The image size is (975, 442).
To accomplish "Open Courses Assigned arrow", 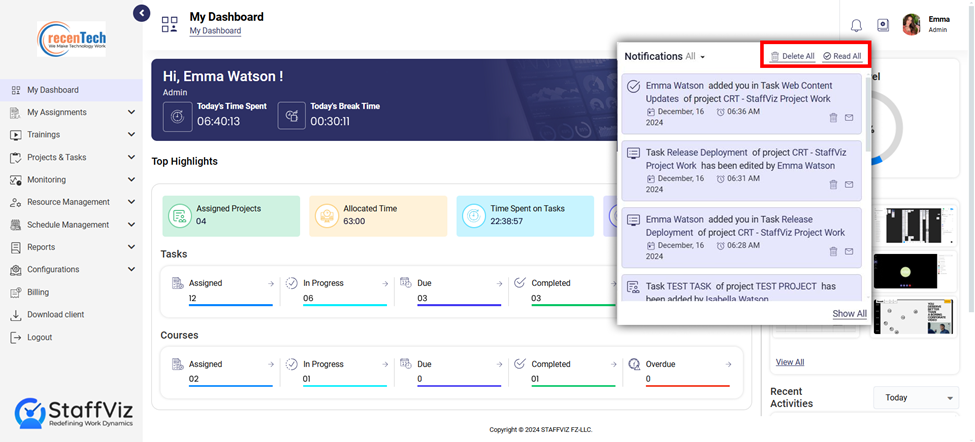I will click(x=270, y=364).
